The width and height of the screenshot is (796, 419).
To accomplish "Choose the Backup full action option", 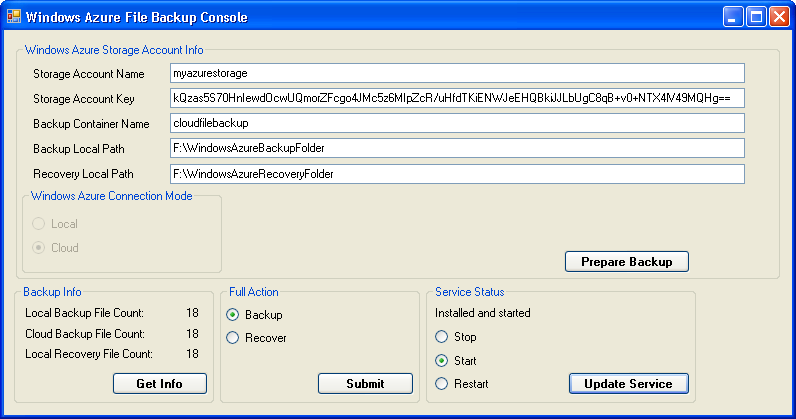I will [x=233, y=314].
